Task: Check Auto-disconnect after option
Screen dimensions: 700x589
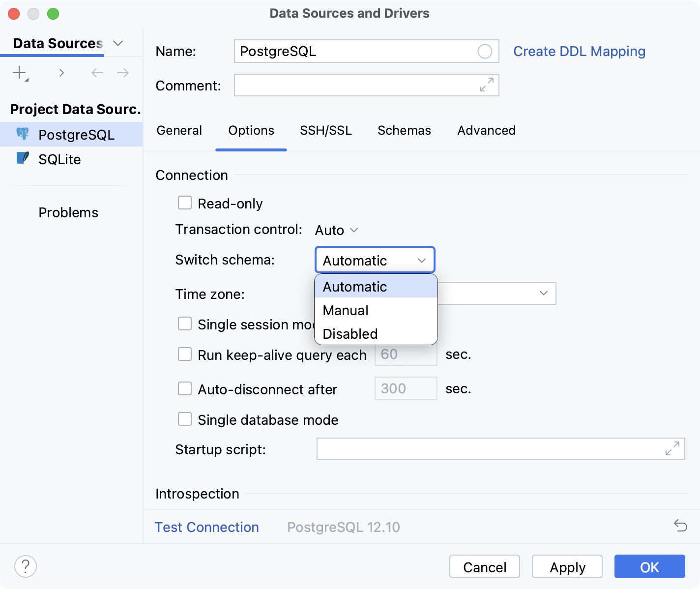Action: click(184, 388)
